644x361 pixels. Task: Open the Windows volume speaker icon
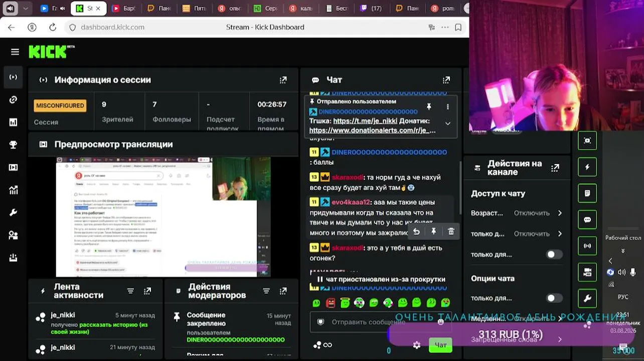tap(622, 272)
